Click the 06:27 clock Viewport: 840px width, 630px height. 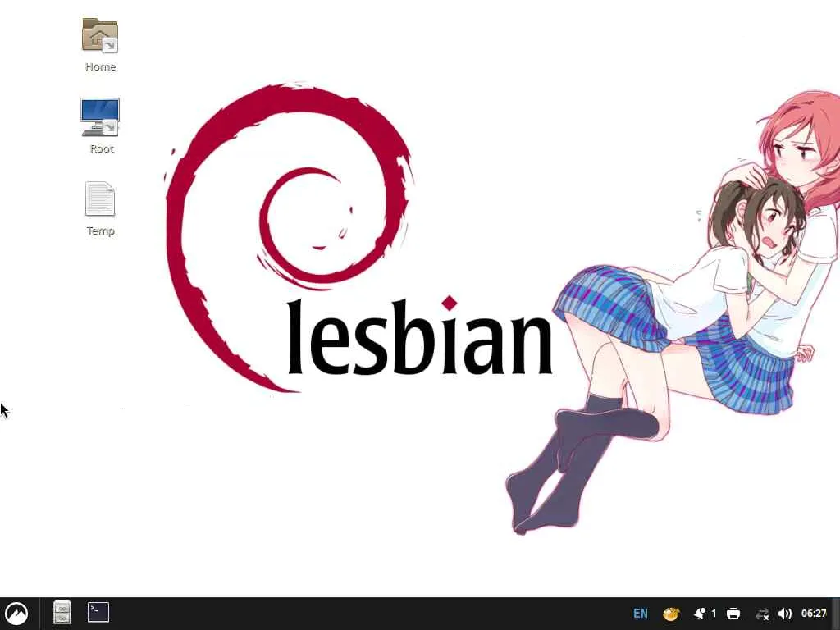(x=814, y=614)
